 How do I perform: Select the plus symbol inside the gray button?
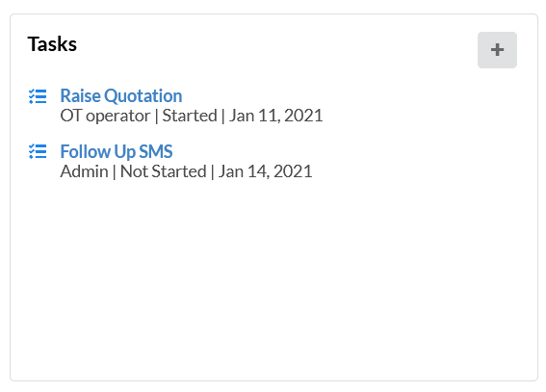click(x=497, y=50)
